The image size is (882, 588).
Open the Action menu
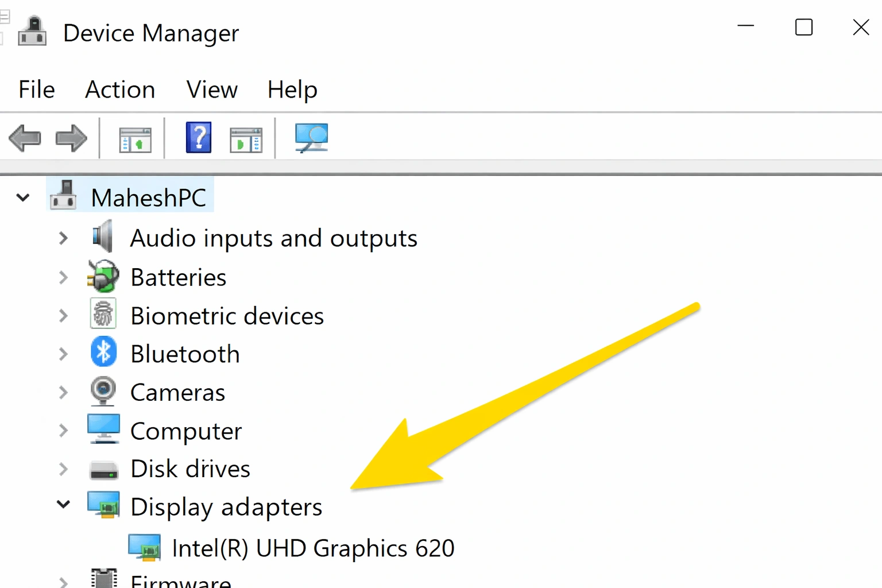point(120,90)
